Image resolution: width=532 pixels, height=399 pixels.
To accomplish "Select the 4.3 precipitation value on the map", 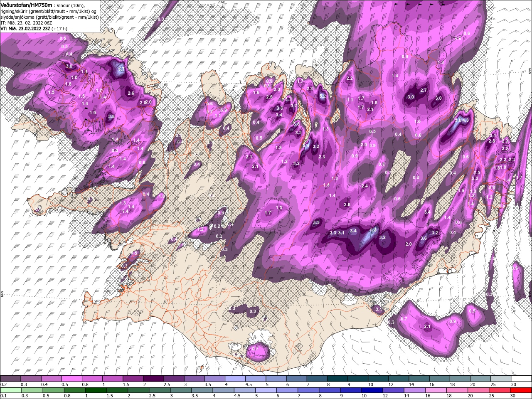I will pyautogui.click(x=465, y=120).
